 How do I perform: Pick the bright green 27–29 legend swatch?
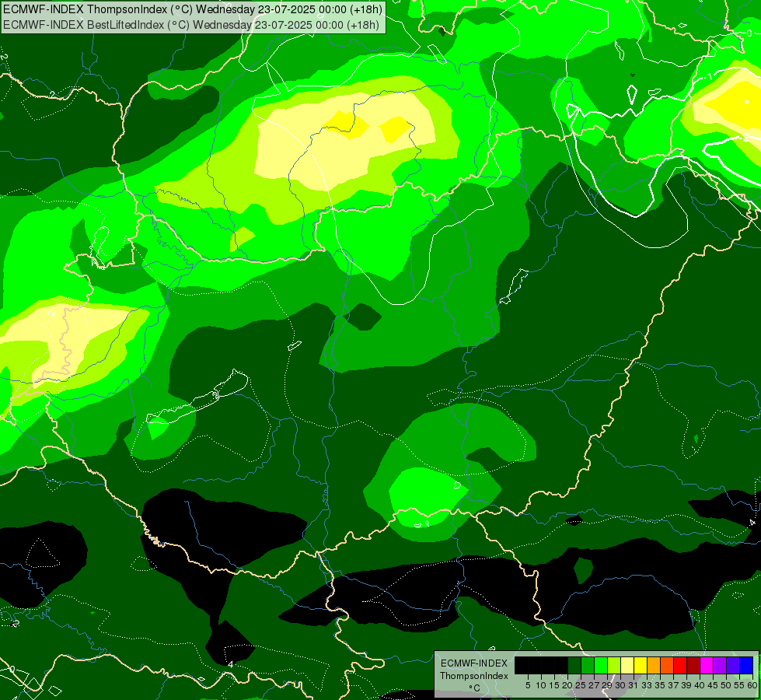click(x=601, y=665)
